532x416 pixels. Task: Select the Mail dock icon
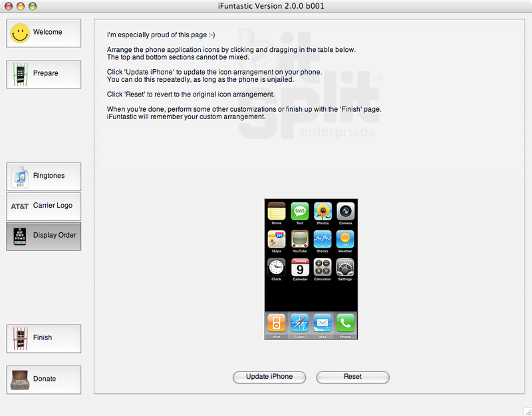pyautogui.click(x=323, y=323)
